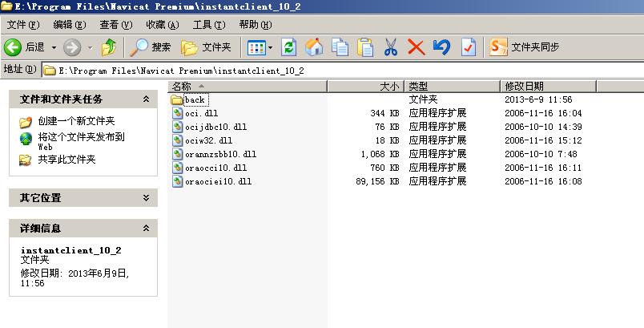Open the Back button history dropdown

(x=54, y=47)
